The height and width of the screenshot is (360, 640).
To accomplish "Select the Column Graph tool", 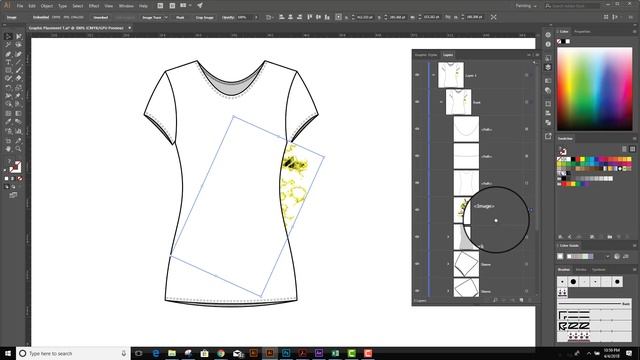I will coord(18,131).
